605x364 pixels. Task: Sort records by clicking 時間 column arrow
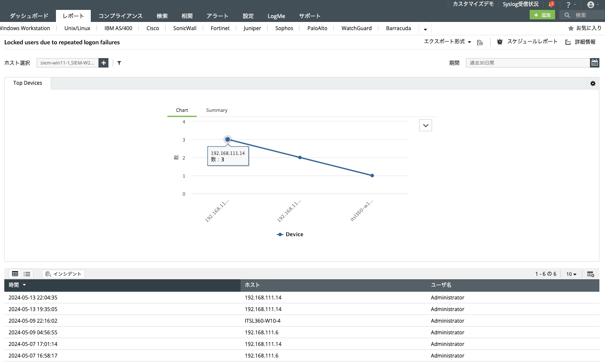tap(24, 285)
